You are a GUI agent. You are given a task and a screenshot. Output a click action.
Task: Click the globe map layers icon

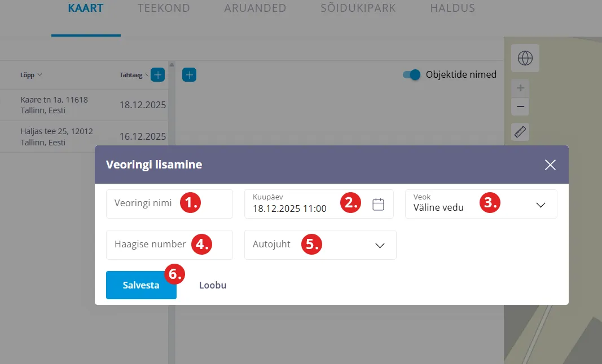tap(525, 58)
